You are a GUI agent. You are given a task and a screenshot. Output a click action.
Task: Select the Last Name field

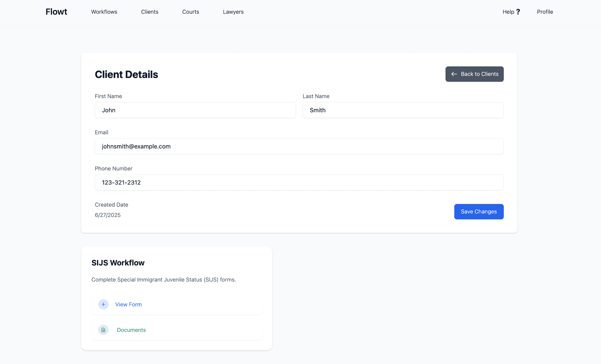coord(403,110)
